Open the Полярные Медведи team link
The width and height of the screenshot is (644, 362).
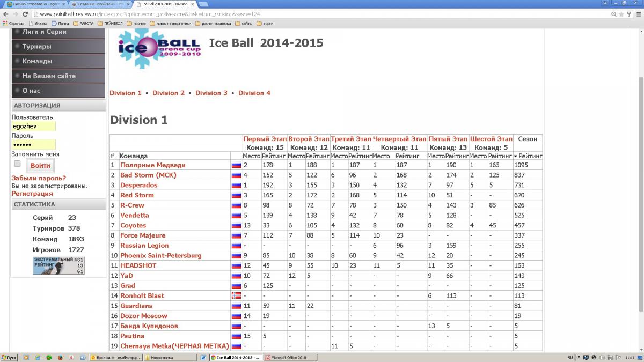click(153, 165)
